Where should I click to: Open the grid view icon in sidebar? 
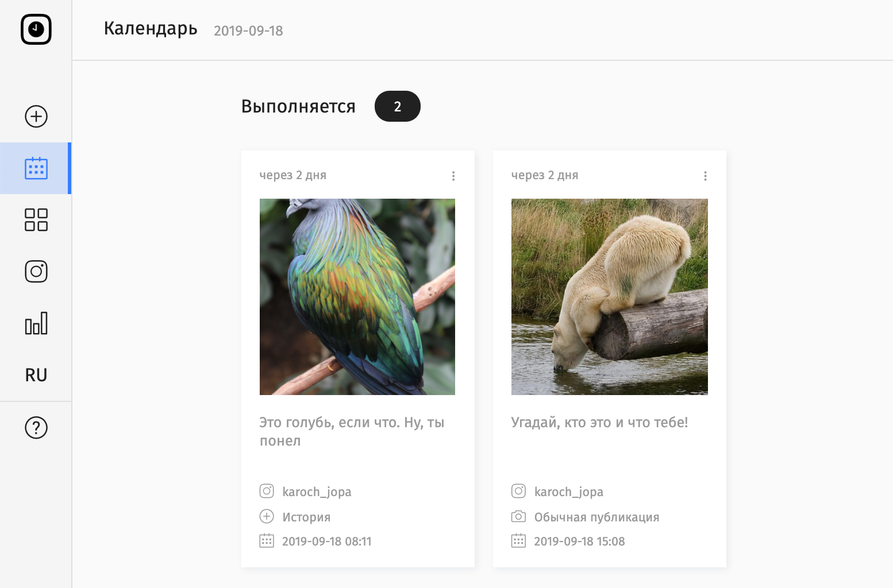click(x=36, y=220)
